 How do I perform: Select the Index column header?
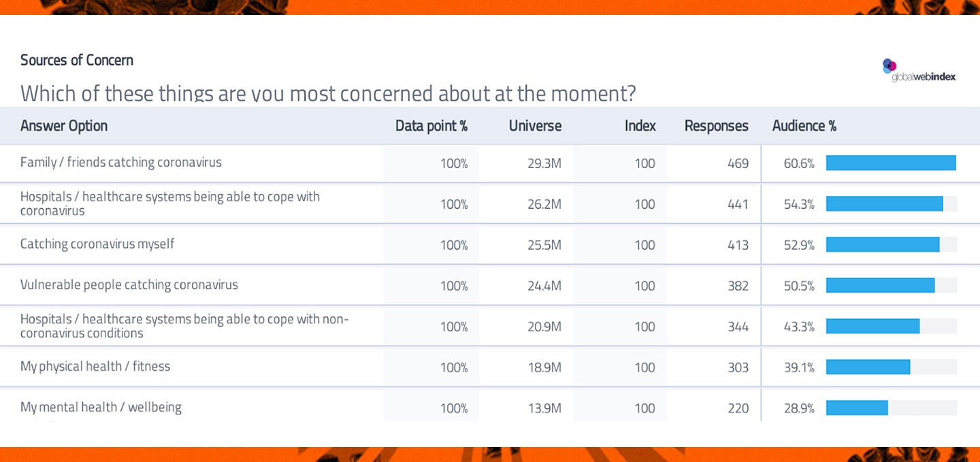640,126
